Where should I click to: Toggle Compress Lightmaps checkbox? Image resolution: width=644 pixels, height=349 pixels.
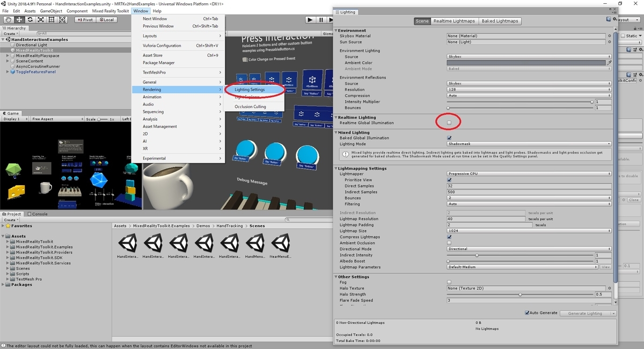point(449,237)
